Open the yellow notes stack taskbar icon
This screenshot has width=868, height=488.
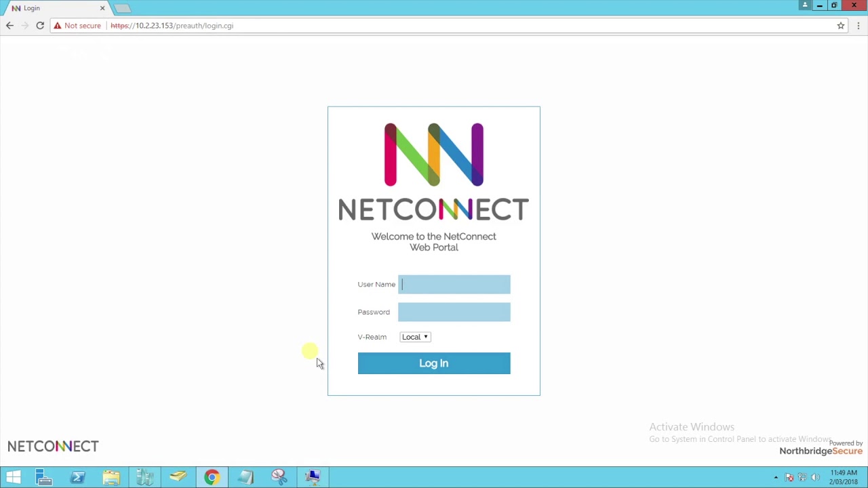point(178,478)
